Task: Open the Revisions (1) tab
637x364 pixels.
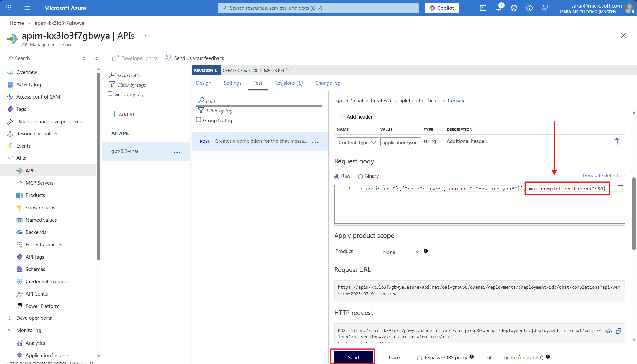Action: [289, 83]
